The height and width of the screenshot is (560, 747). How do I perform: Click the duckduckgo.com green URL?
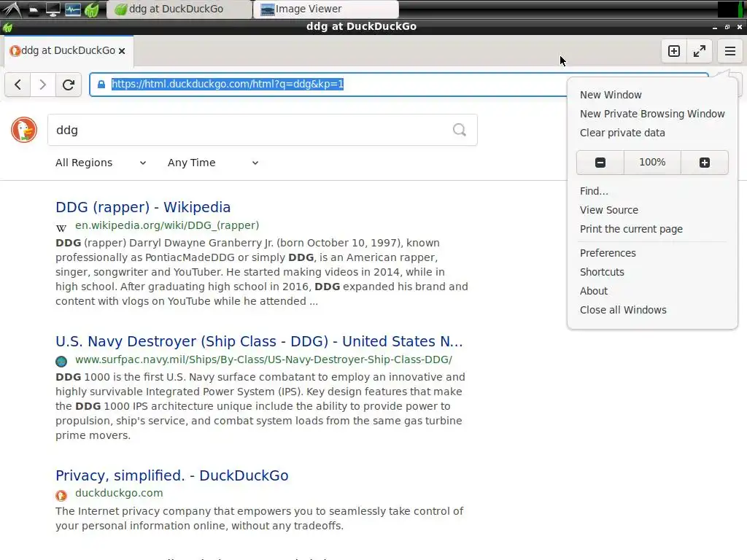pos(119,493)
